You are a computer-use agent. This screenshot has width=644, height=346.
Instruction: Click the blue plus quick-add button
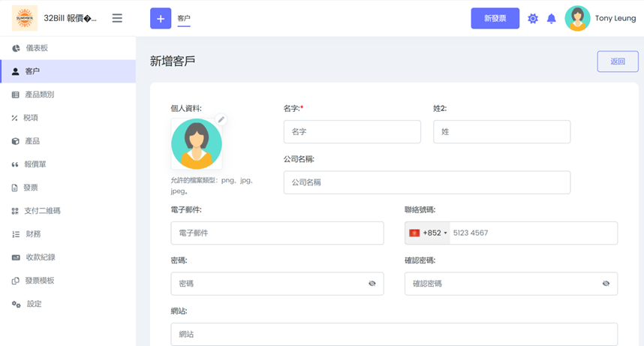pos(161,18)
